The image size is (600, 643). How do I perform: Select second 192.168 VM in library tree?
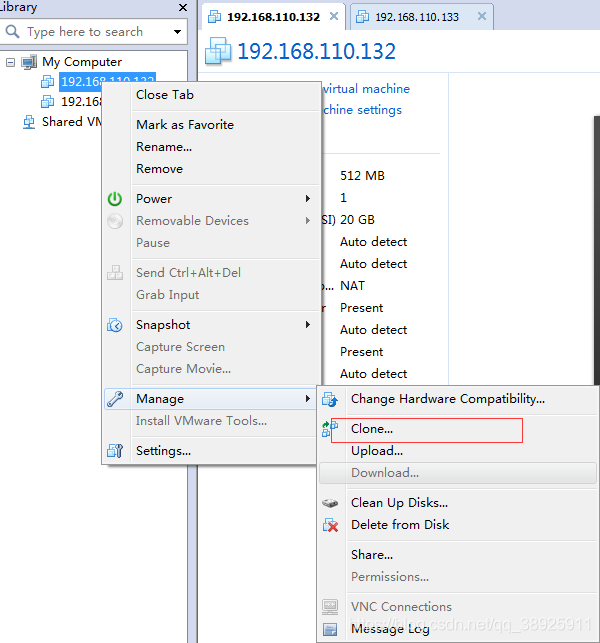(x=81, y=101)
